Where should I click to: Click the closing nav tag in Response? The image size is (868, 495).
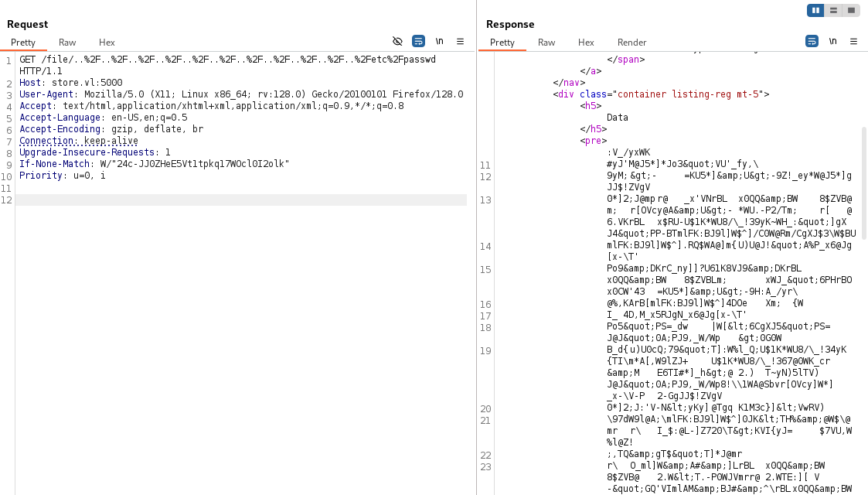pyautogui.click(x=569, y=83)
